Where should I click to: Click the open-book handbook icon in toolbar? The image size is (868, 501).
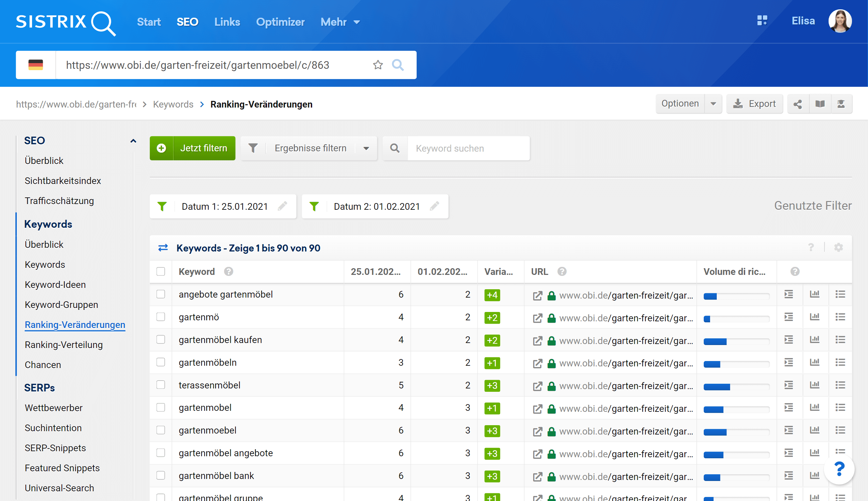820,104
